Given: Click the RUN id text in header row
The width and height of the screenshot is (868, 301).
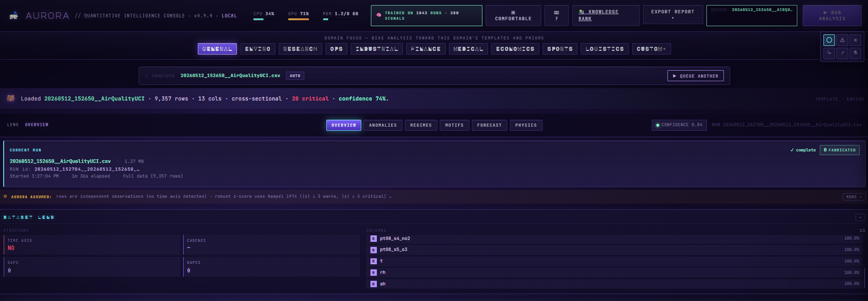Looking at the screenshot, I should tap(786, 125).
